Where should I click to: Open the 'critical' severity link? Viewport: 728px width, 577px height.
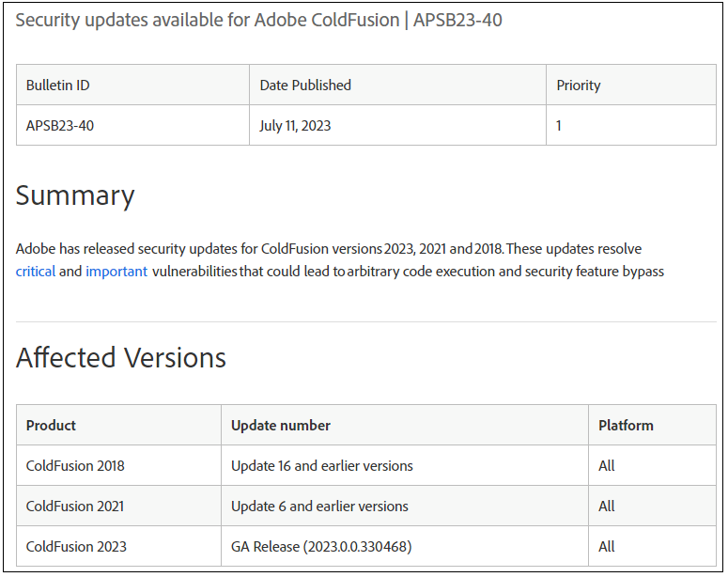point(36,272)
